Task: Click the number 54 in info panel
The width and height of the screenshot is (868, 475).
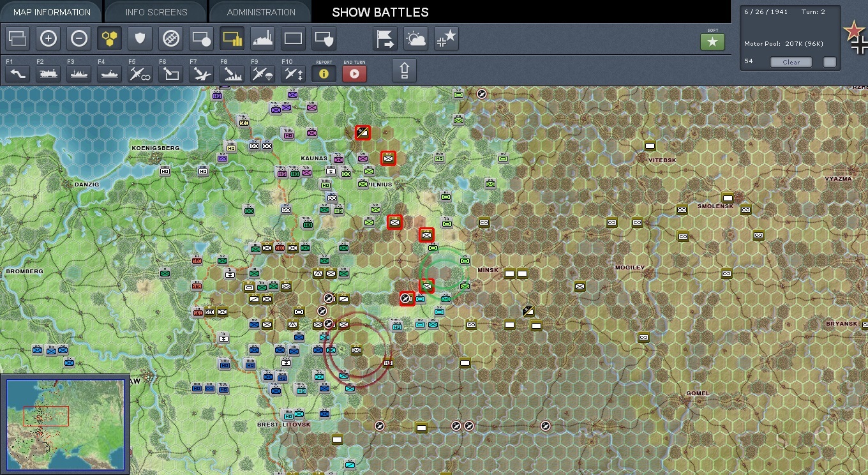Action: 749,61
